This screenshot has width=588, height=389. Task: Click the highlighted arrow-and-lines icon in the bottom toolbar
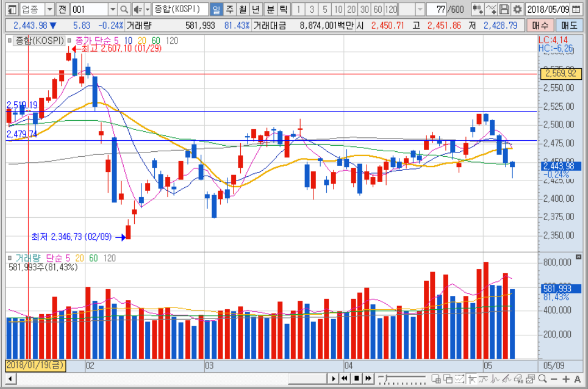tap(472, 379)
